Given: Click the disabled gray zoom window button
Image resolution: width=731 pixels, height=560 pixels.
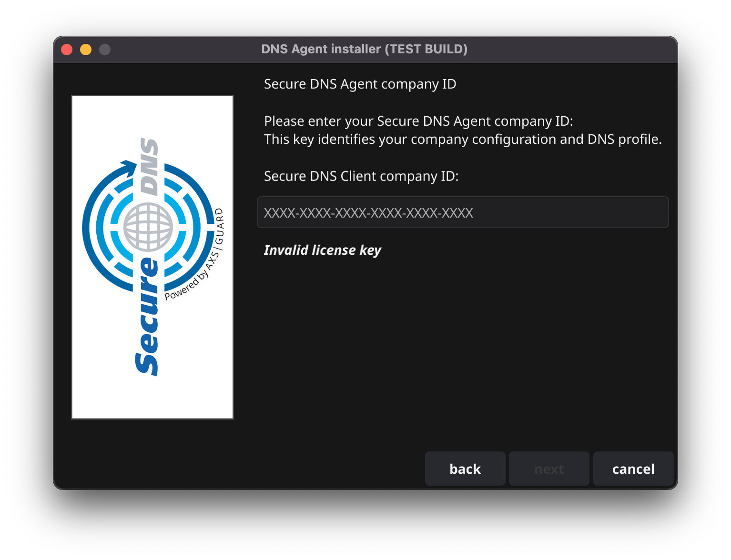Looking at the screenshot, I should [105, 50].
